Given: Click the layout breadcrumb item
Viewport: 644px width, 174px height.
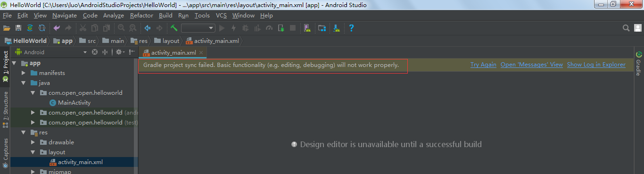Looking at the screenshot, I should 167,41.
